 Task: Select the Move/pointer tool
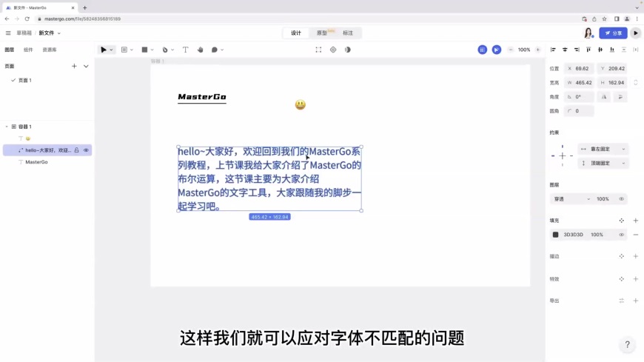point(103,50)
